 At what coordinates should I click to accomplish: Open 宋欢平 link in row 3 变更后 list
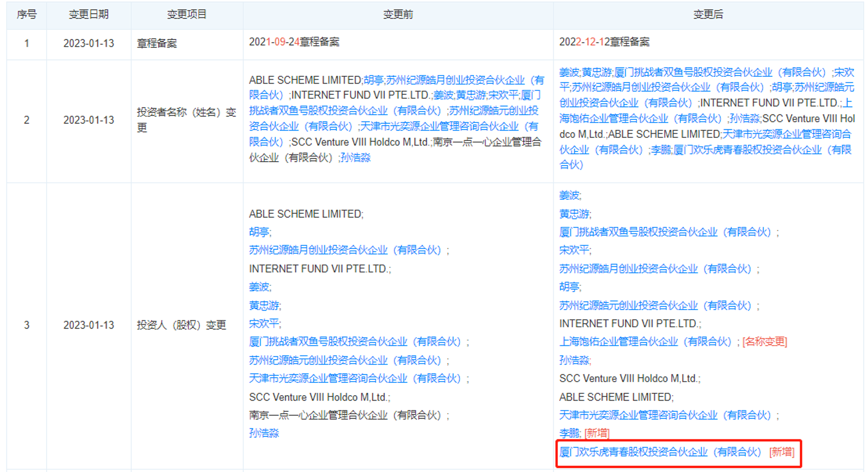click(574, 250)
